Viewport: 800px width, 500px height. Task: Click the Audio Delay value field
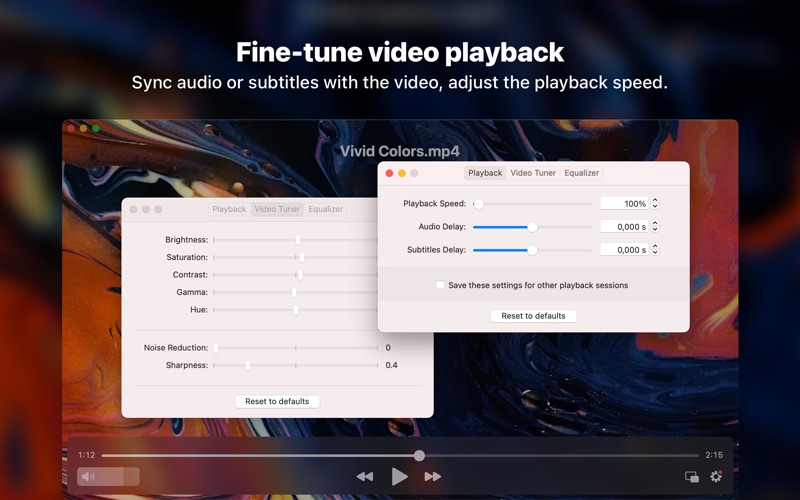(x=624, y=227)
